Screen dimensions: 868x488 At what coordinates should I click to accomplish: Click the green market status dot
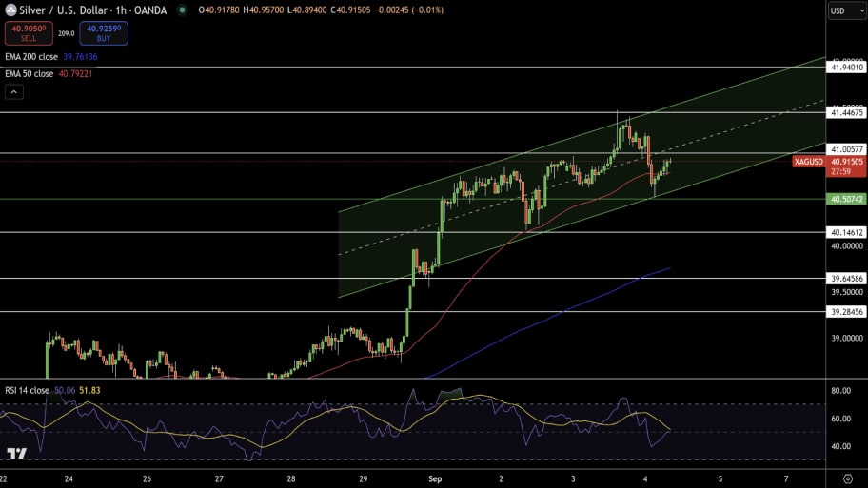182,10
